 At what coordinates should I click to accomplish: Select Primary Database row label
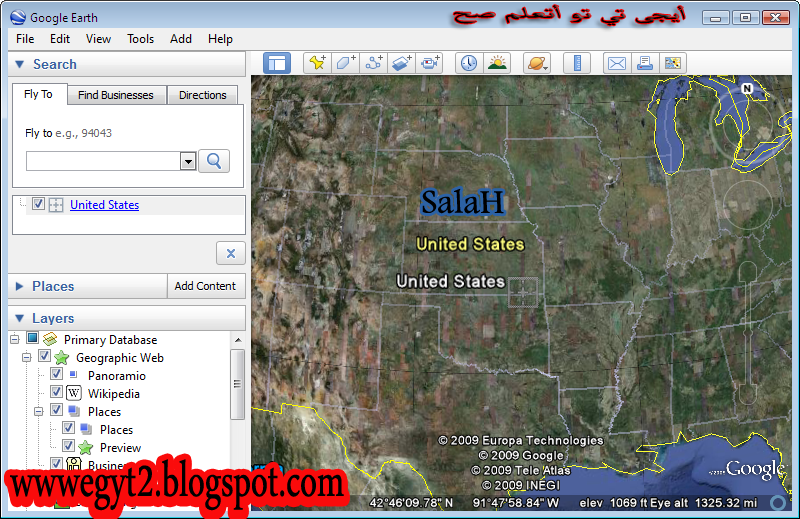[110, 339]
